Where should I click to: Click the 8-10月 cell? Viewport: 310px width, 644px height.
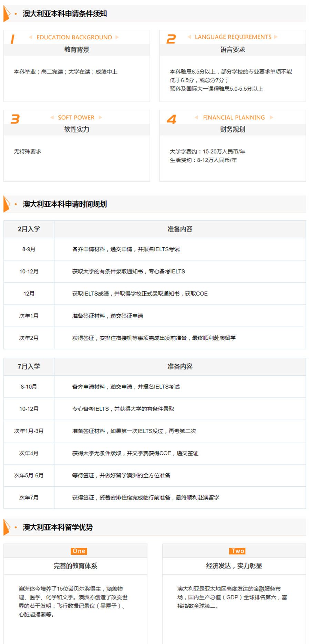click(29, 387)
